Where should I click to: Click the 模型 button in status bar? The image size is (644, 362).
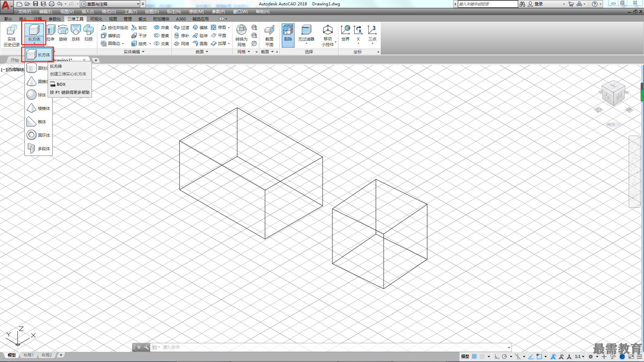pos(465,357)
